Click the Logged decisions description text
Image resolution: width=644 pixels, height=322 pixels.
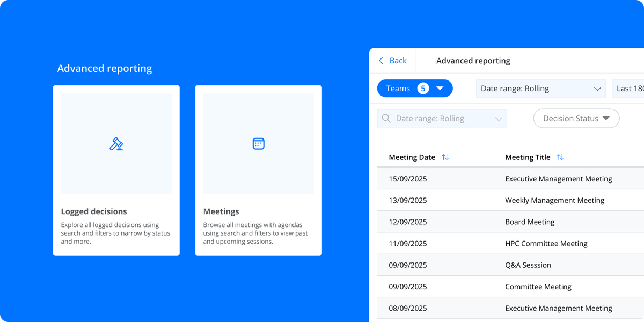coord(115,233)
